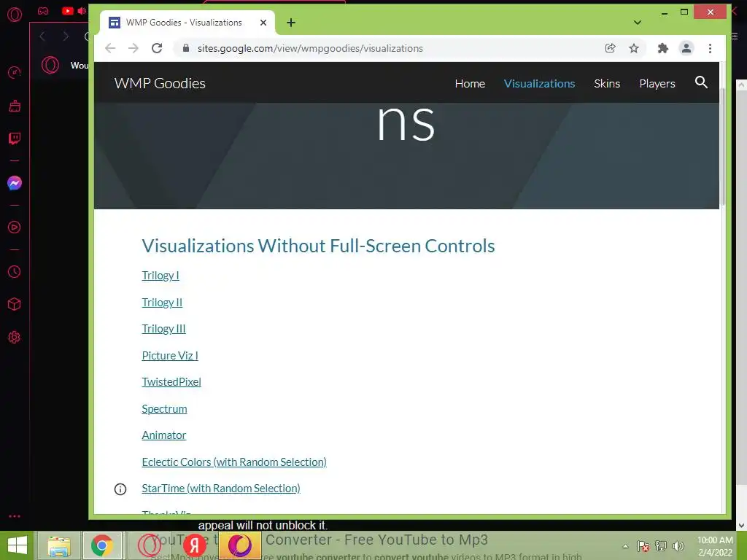Open Eclectic Colors (with Random Selection) link
747x560 pixels.
tap(234, 462)
